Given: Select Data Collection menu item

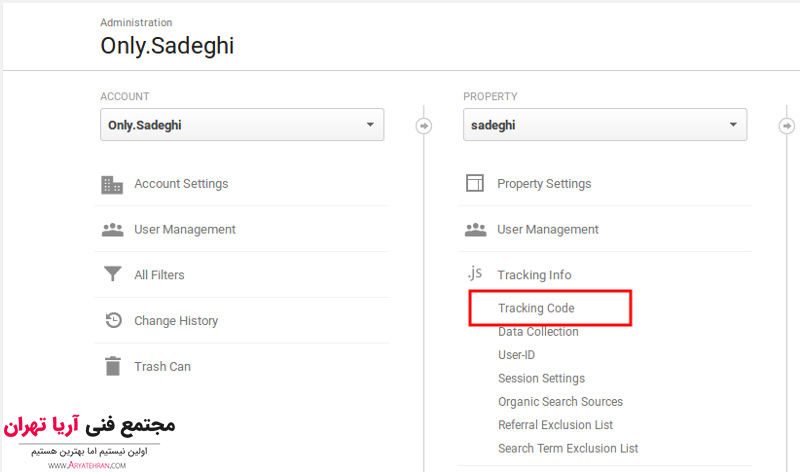Looking at the screenshot, I should [538, 332].
